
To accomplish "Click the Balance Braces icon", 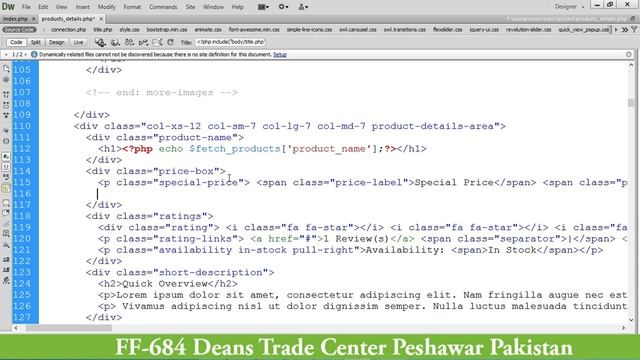I will coord(6,141).
